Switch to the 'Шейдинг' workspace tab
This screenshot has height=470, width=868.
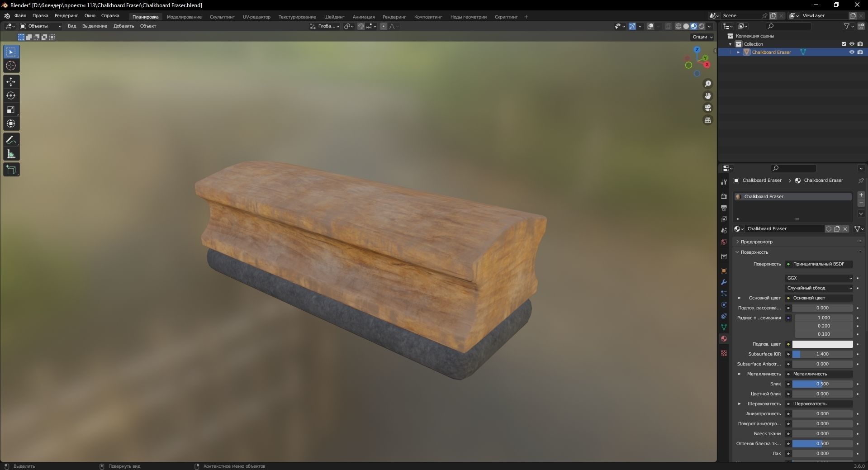click(334, 17)
